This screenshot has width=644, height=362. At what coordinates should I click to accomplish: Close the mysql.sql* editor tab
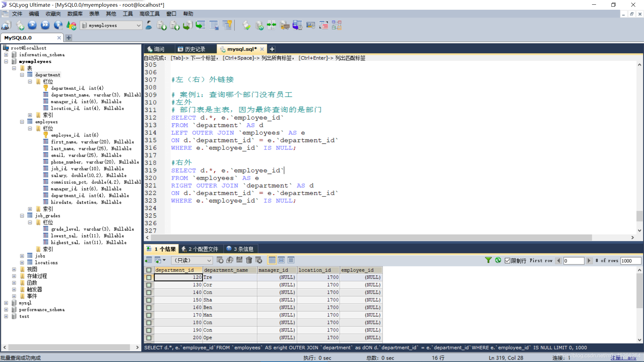pos(262,49)
